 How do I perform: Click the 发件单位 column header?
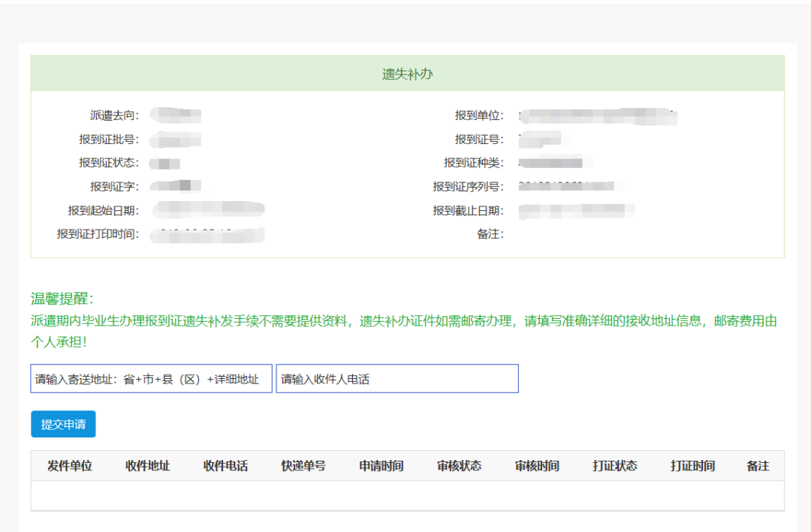click(x=70, y=466)
